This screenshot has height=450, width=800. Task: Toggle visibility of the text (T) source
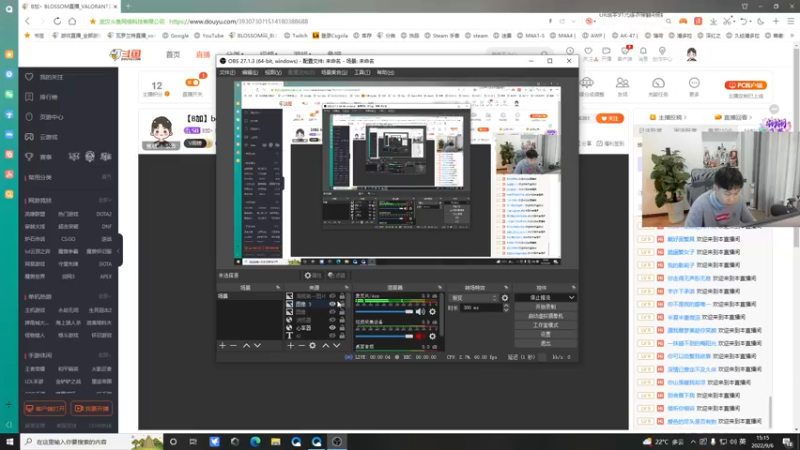click(333, 336)
